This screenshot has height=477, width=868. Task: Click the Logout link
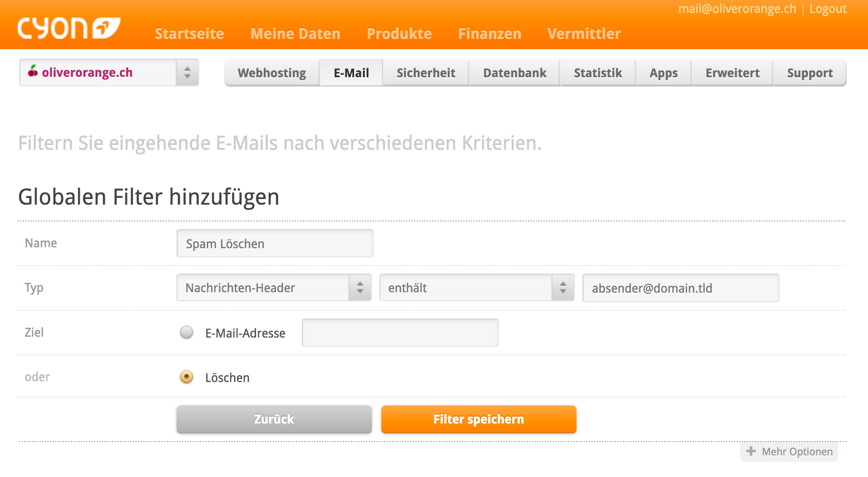click(x=828, y=9)
